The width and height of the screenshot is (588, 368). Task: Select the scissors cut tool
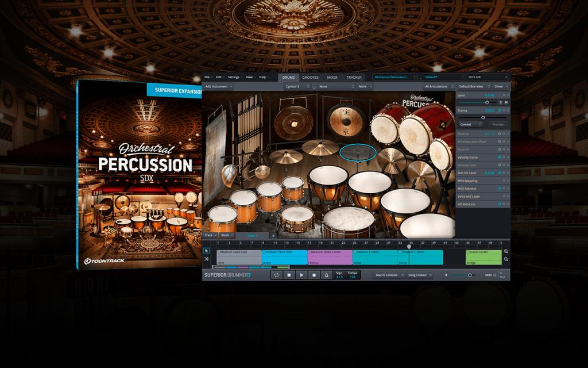(206, 259)
